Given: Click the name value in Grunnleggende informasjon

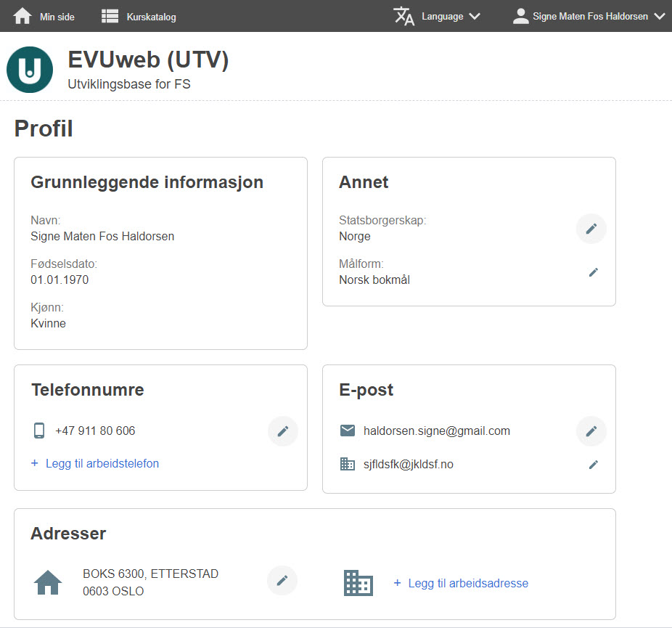Looking at the screenshot, I should pyautogui.click(x=102, y=236).
